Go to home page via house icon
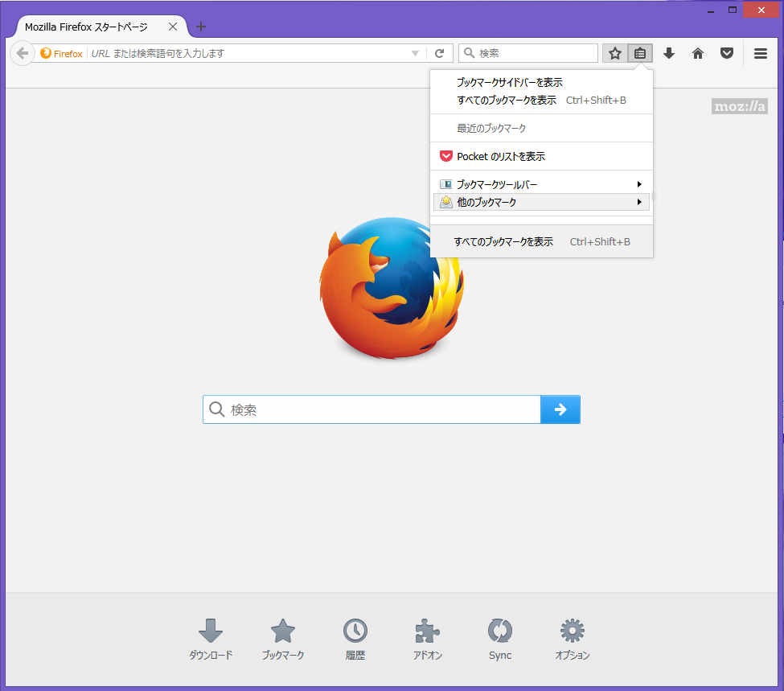The width and height of the screenshot is (784, 691). [698, 53]
